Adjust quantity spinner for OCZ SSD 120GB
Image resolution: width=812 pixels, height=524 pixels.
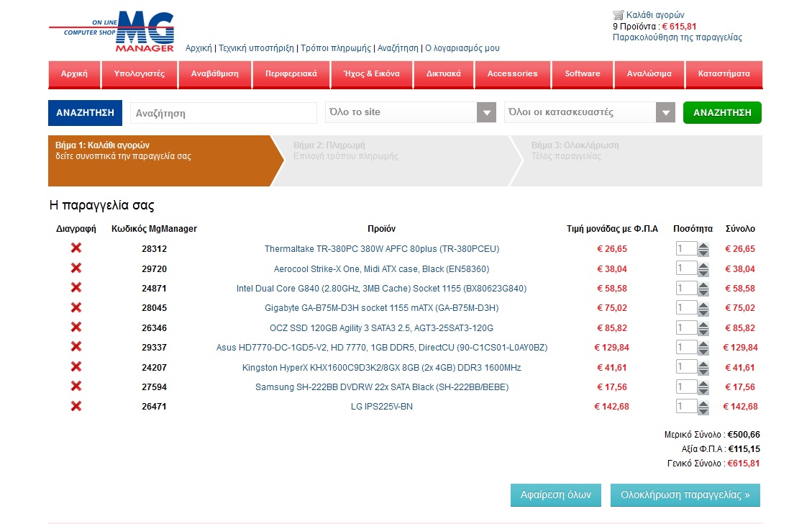tap(703, 329)
